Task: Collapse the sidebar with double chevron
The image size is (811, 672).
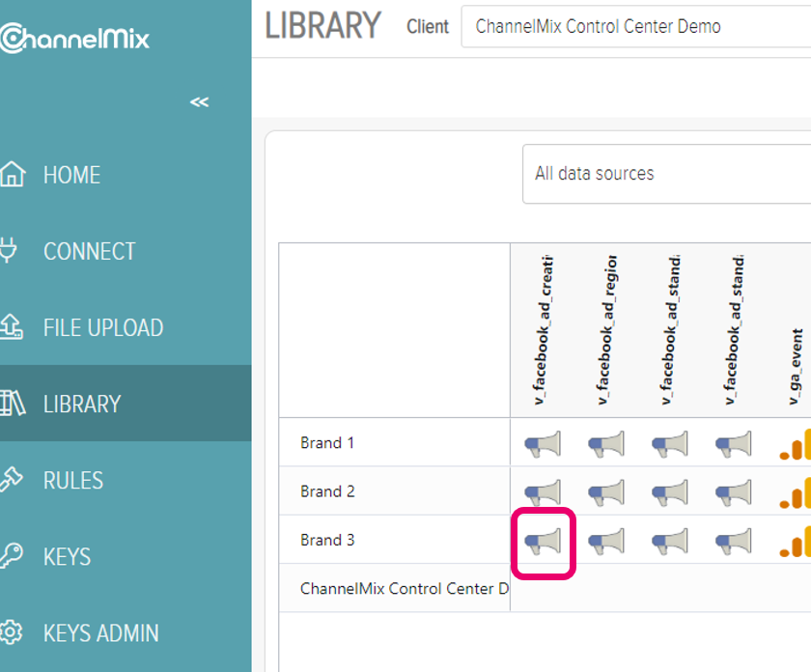Action: coord(199,102)
